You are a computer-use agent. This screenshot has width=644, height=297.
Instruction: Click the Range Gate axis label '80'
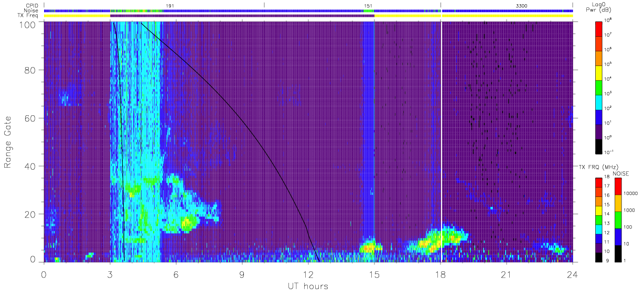[31, 70]
